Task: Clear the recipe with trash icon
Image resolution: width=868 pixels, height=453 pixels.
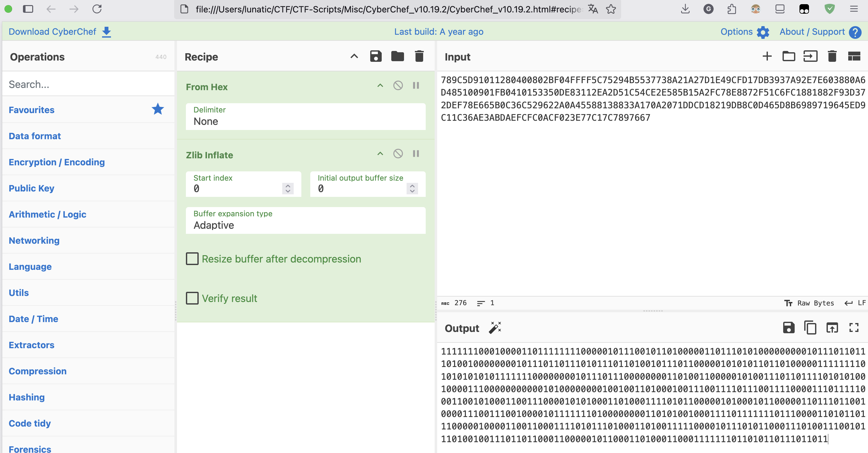Action: point(419,56)
